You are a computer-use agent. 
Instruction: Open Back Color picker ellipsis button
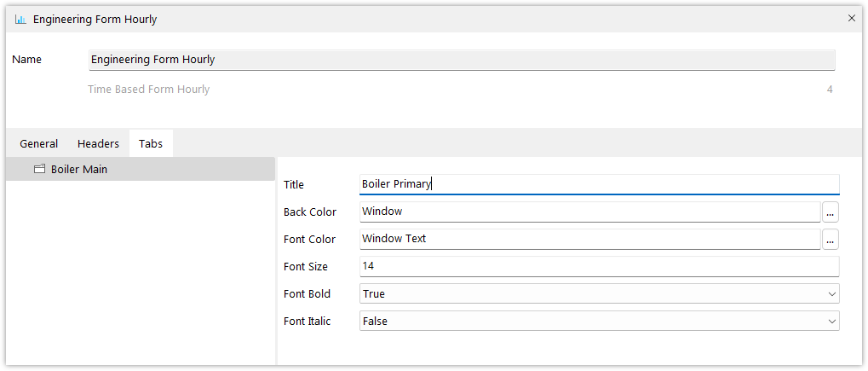[831, 212]
